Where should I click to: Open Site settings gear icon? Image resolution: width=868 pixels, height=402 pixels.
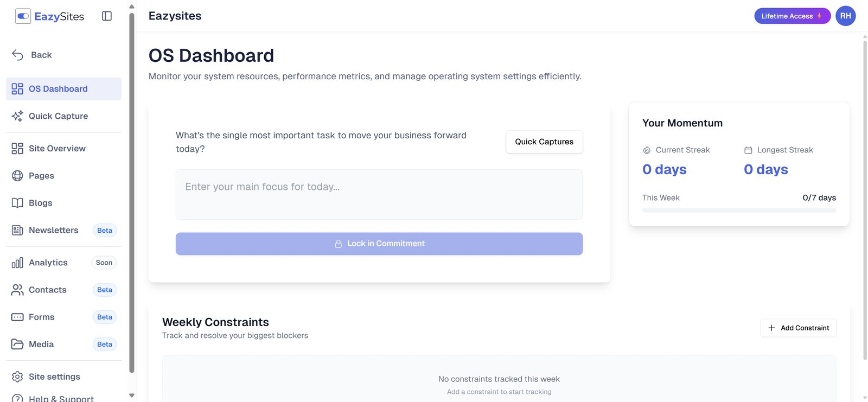(x=17, y=377)
